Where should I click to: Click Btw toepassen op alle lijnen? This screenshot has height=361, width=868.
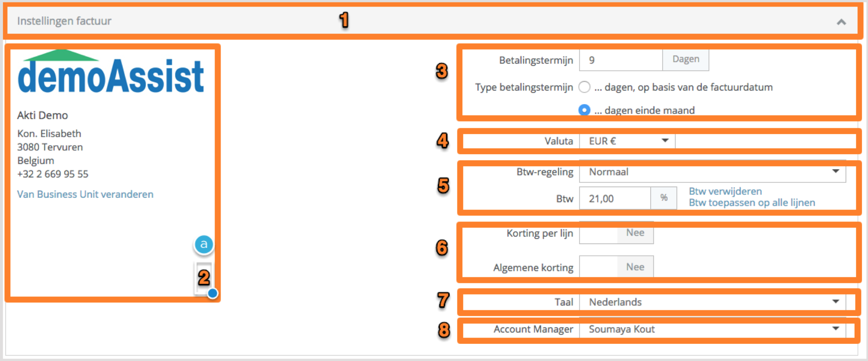pyautogui.click(x=752, y=203)
